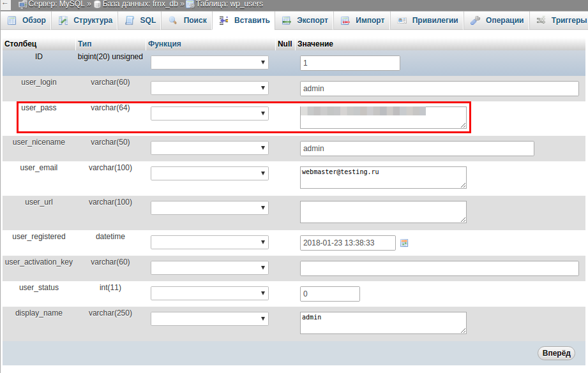Switch to the Структура tab
Image resolution: width=588 pixels, height=373 pixels.
coord(85,20)
